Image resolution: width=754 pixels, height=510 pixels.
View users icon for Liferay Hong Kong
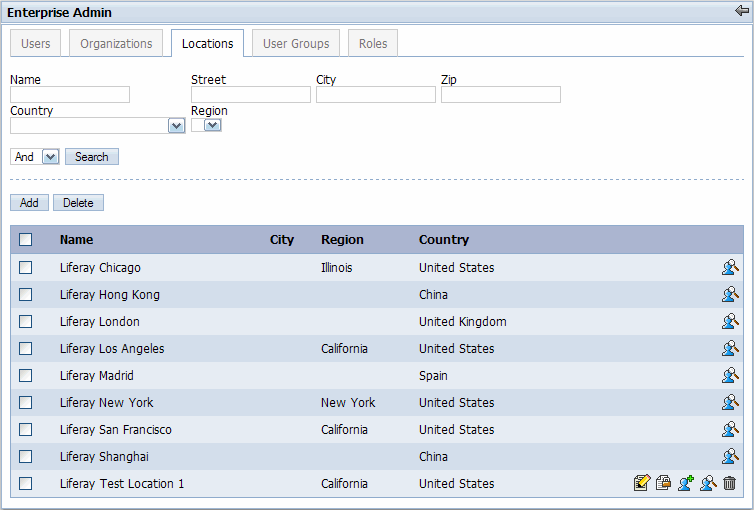tap(729, 294)
